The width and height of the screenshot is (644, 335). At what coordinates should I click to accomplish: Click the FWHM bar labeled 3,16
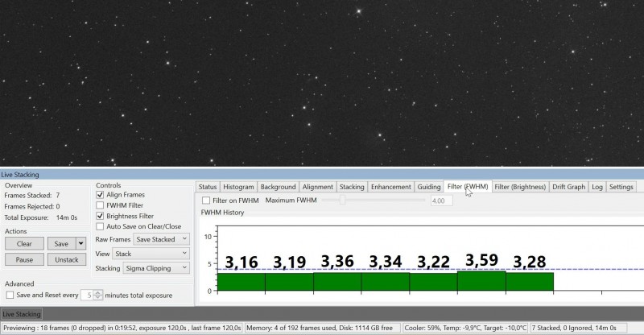click(x=241, y=282)
